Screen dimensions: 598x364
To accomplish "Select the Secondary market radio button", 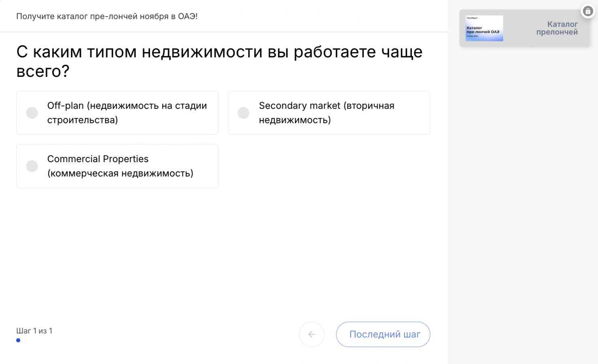I will click(x=244, y=113).
